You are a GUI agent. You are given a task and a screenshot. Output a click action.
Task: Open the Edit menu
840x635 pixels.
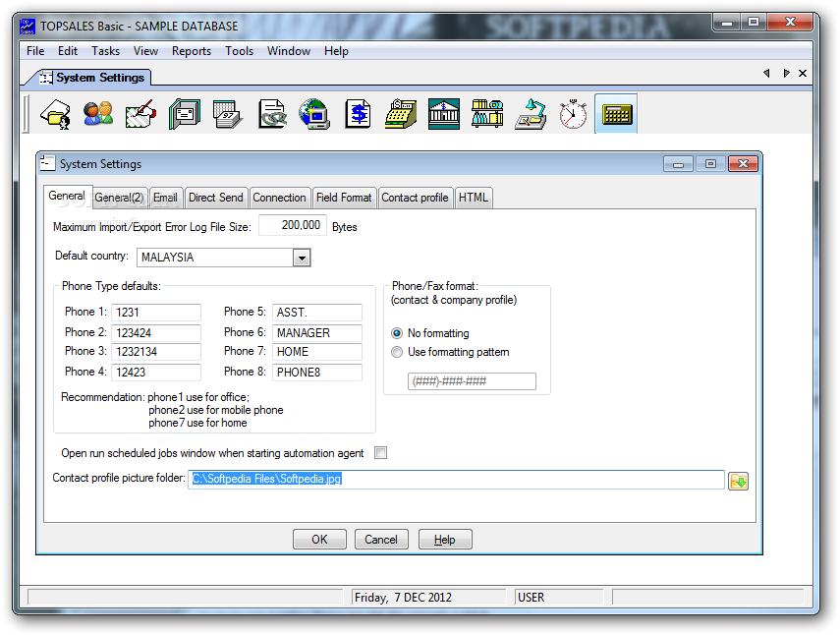click(68, 51)
